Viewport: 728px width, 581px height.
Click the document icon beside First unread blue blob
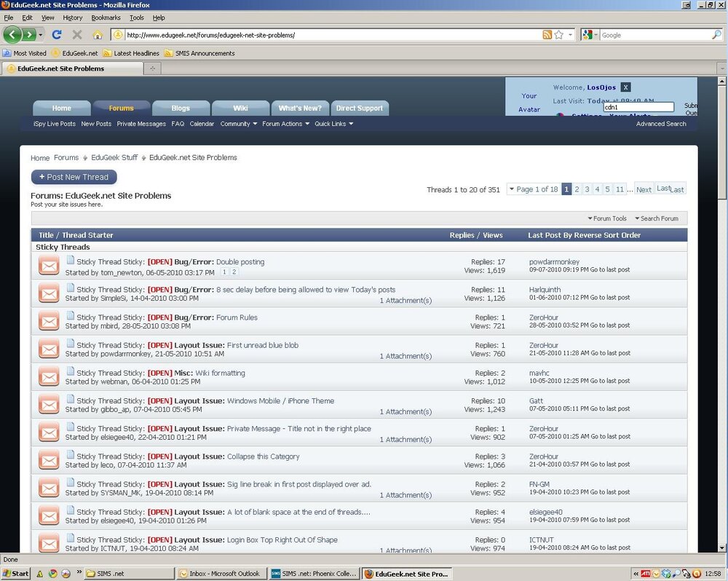(70, 343)
